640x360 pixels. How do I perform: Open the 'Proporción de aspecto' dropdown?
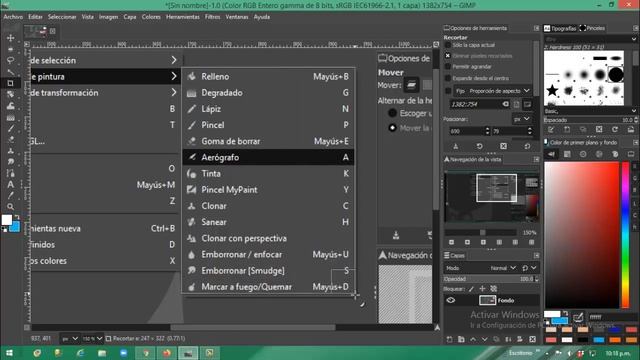(x=493, y=91)
